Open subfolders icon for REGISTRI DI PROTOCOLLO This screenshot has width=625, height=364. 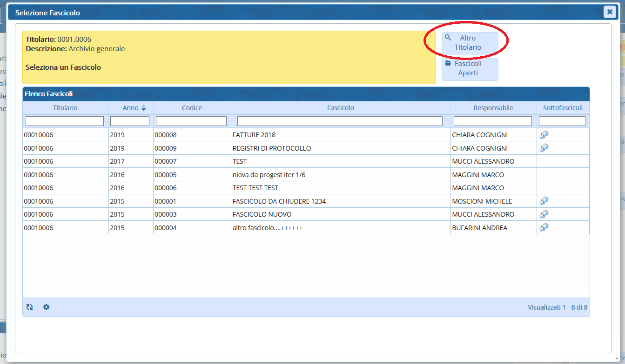pos(544,148)
